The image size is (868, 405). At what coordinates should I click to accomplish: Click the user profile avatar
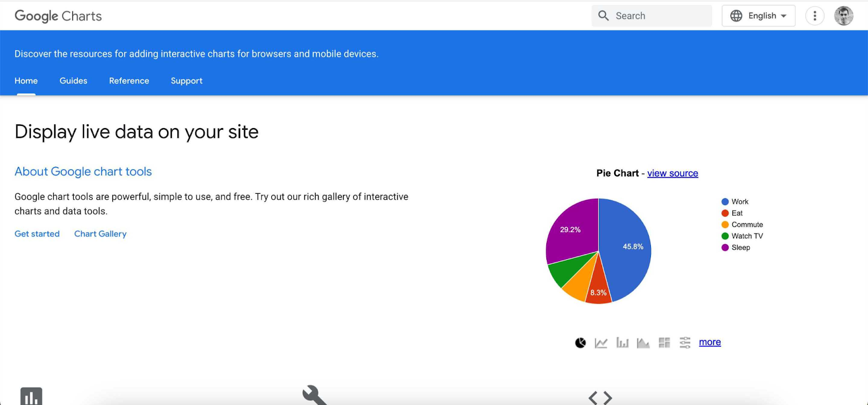tap(844, 15)
